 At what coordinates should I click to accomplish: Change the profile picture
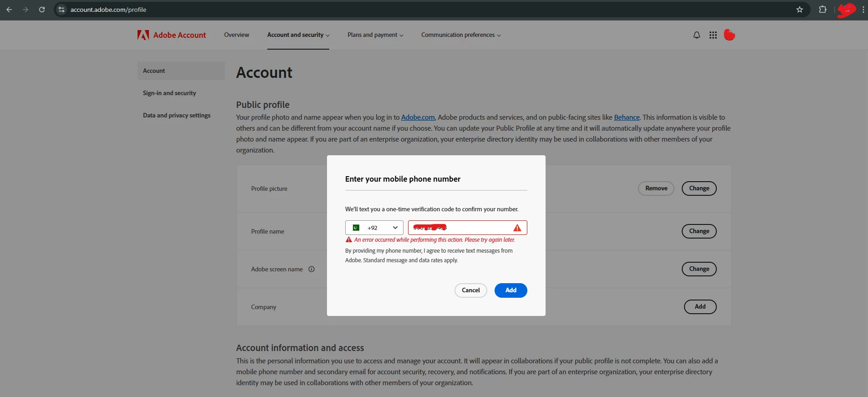point(699,188)
